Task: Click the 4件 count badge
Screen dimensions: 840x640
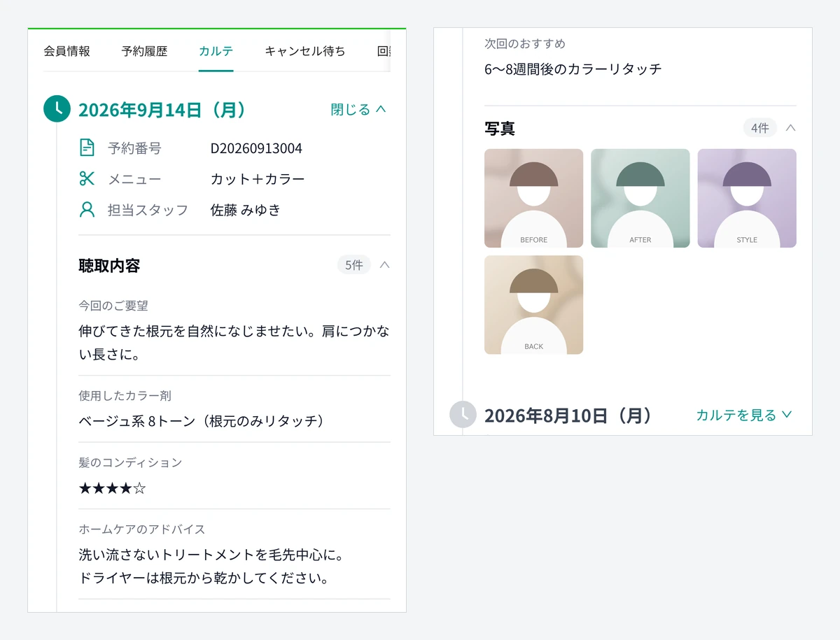Action: click(x=759, y=128)
